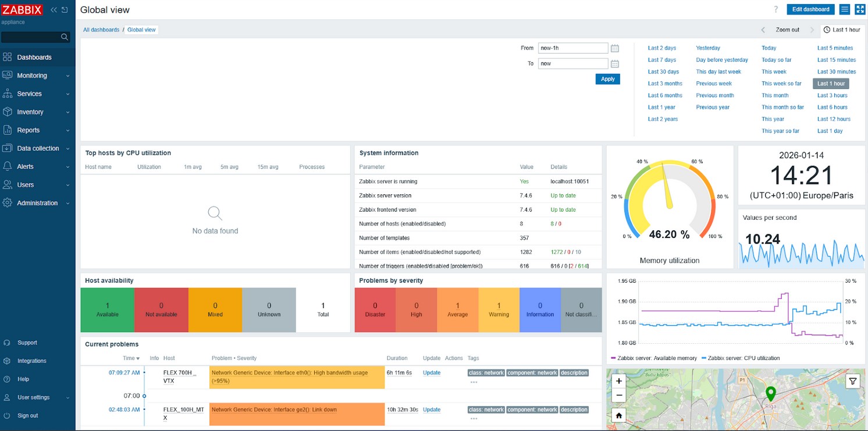868x431 pixels.
Task: Click the filter funnel icon on the map widget
Action: (852, 381)
